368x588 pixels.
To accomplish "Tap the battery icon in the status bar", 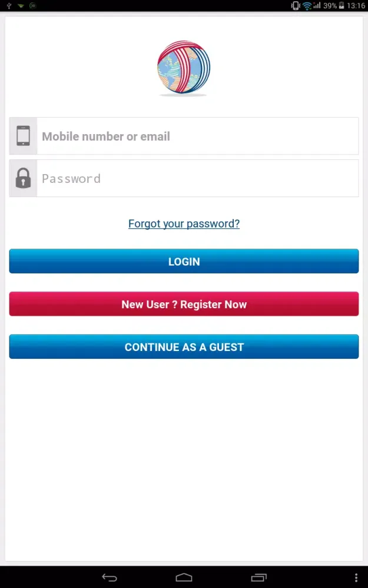I will tap(342, 6).
